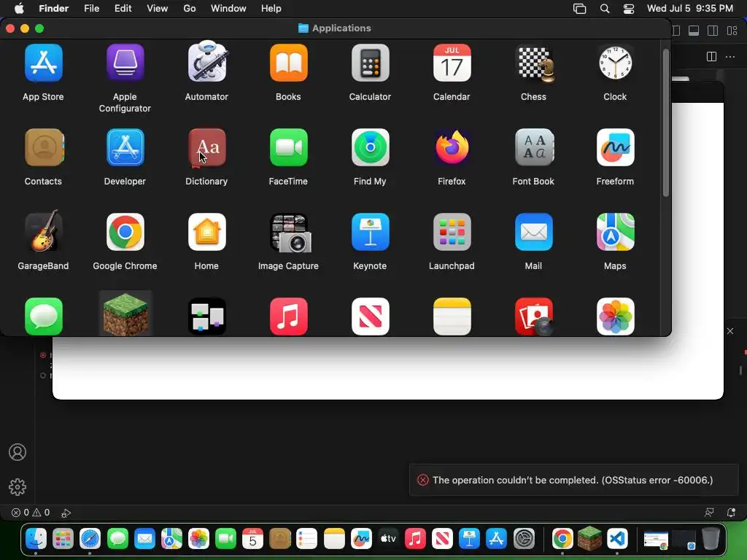Click the date and time in menu bar
The height and width of the screenshot is (560, 747).
tap(690, 9)
